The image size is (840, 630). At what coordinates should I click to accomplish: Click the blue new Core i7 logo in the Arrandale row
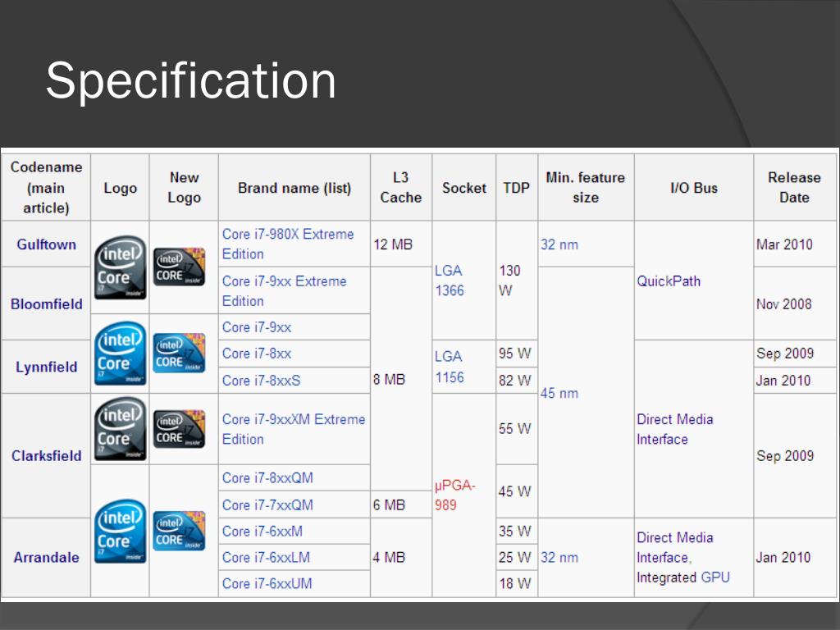(x=179, y=531)
